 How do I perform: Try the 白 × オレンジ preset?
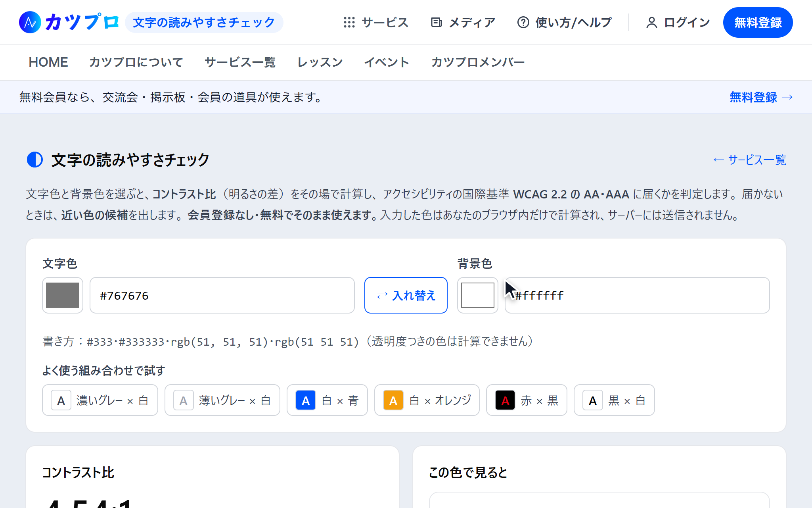click(x=427, y=400)
